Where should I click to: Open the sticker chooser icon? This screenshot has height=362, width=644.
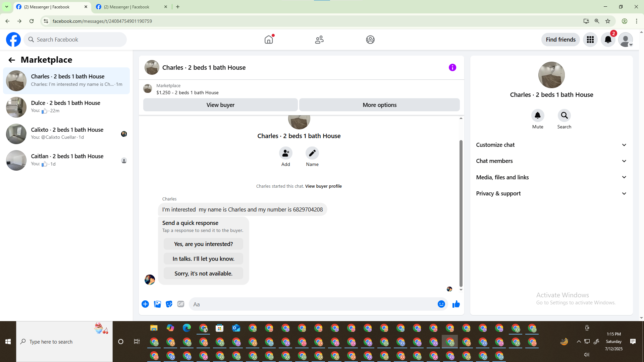(169, 304)
